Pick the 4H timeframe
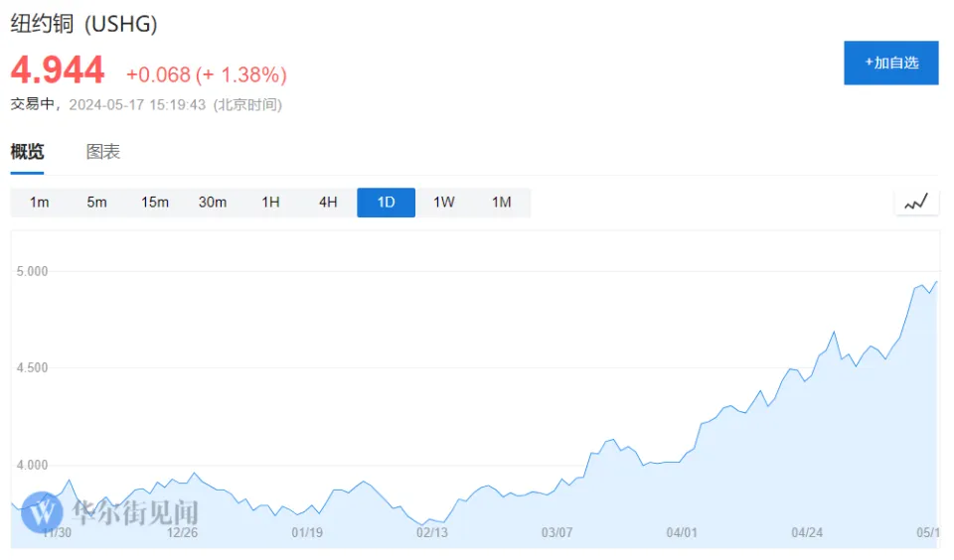 coord(328,203)
